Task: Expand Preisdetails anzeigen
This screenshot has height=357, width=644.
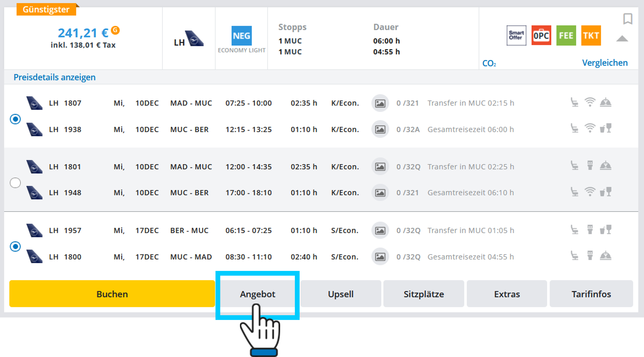Action: point(54,77)
